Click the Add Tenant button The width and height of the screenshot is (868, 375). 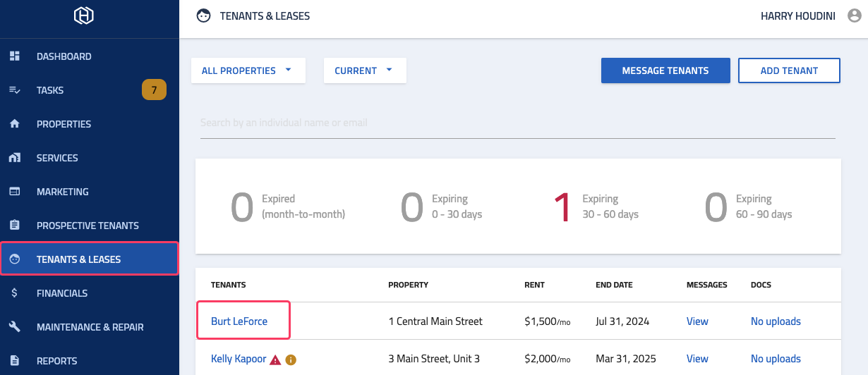[789, 70]
